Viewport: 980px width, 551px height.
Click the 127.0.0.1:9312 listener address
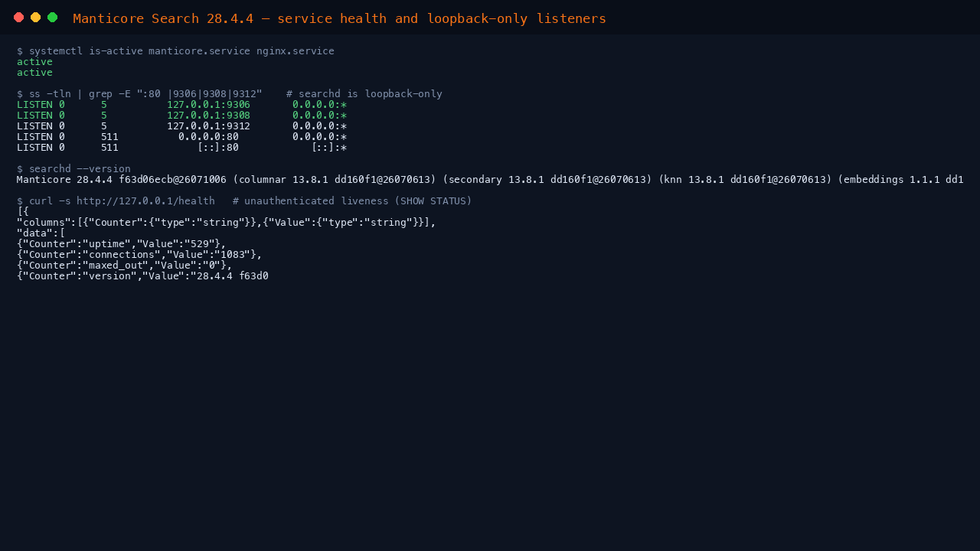click(x=208, y=126)
